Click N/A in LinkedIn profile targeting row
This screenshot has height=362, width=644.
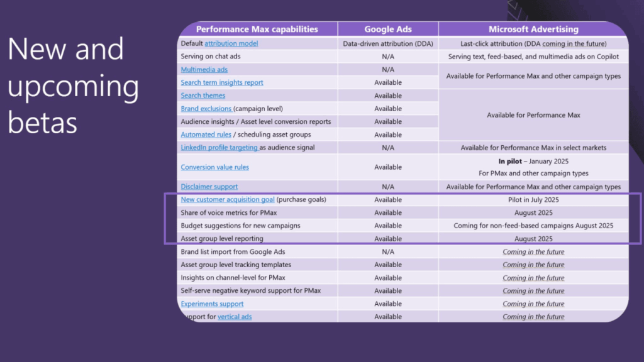(388, 148)
